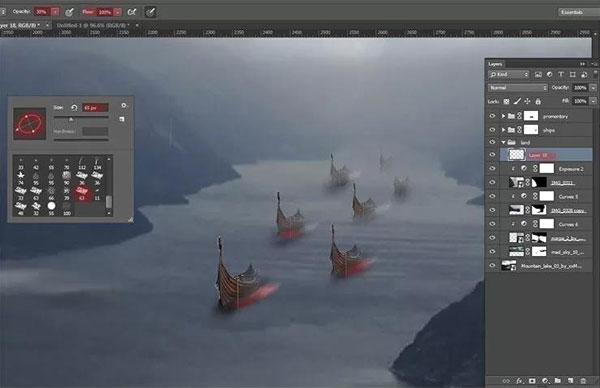Toggle visibility of the land group

(492, 142)
